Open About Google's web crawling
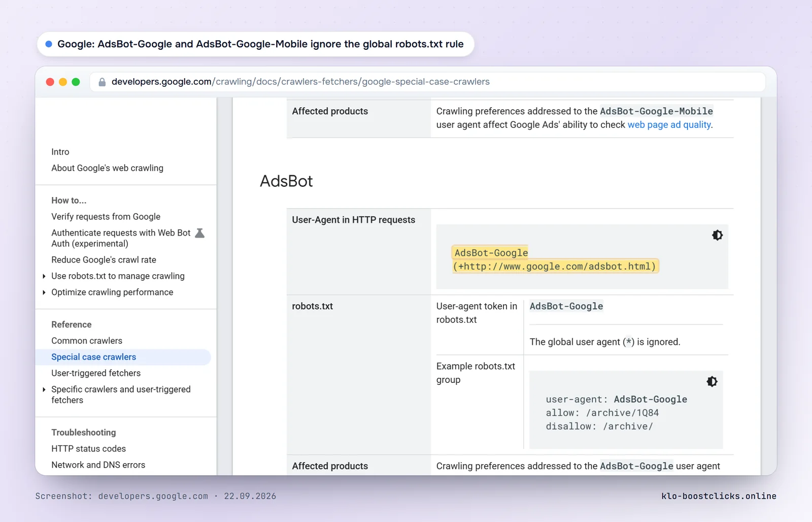This screenshot has width=812, height=522. coord(107,168)
